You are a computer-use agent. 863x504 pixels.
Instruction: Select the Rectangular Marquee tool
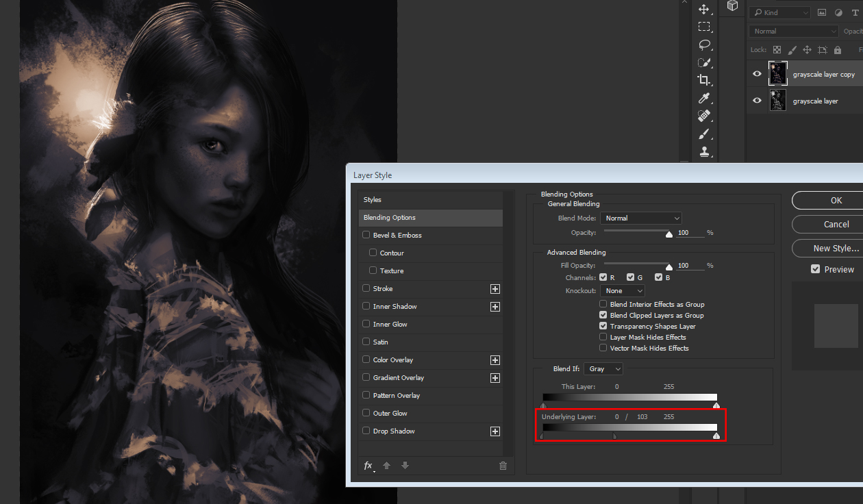[x=703, y=27]
